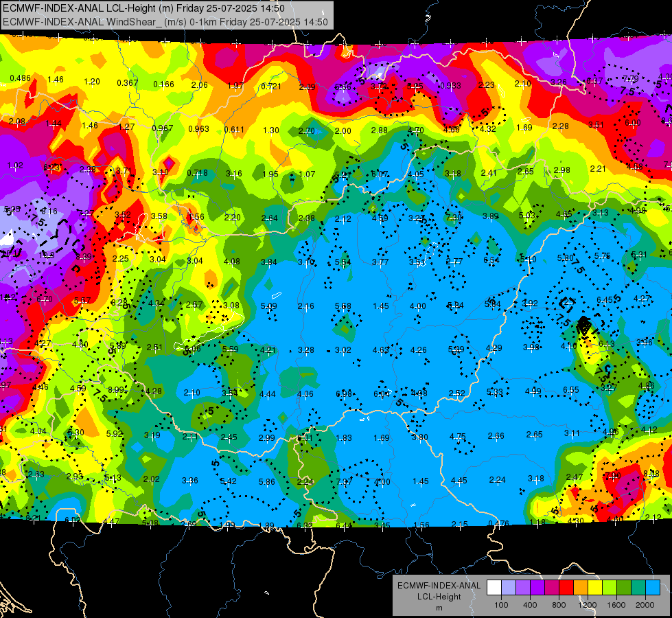Click the wind shear value 2.02
The height and width of the screenshot is (618, 672).
[x=151, y=479]
